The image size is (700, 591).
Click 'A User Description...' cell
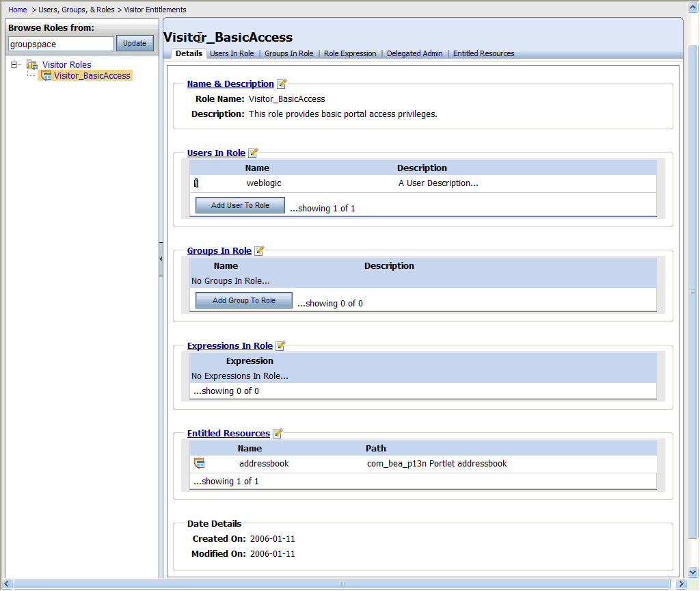pos(438,183)
